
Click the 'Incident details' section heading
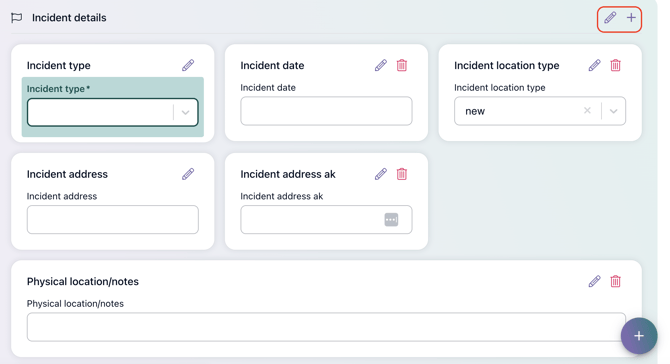(69, 18)
